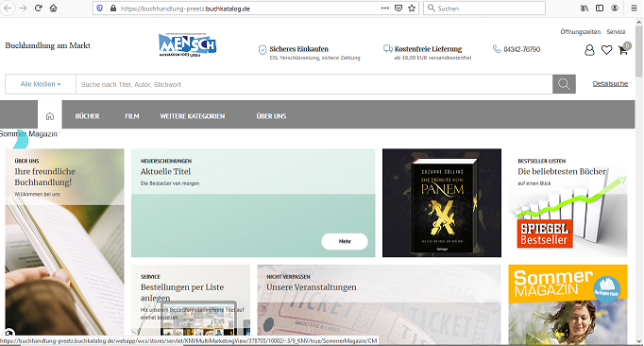Open the shopping cart icon
644x346 pixels.
(x=623, y=50)
